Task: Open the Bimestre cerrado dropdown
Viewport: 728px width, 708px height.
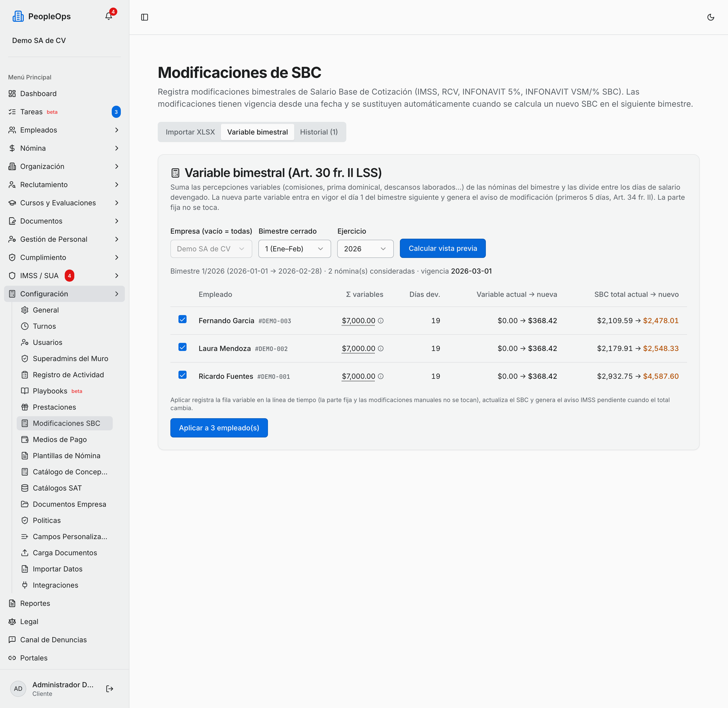Action: click(294, 249)
